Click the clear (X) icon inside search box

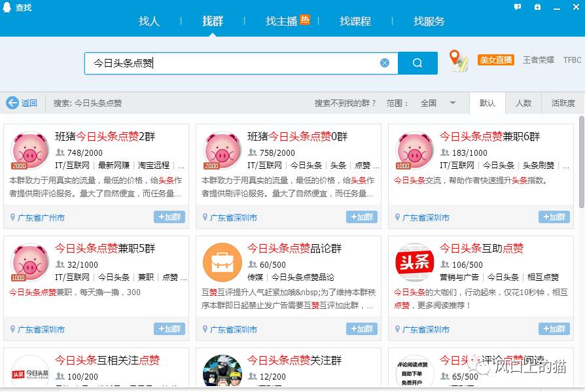coord(385,63)
